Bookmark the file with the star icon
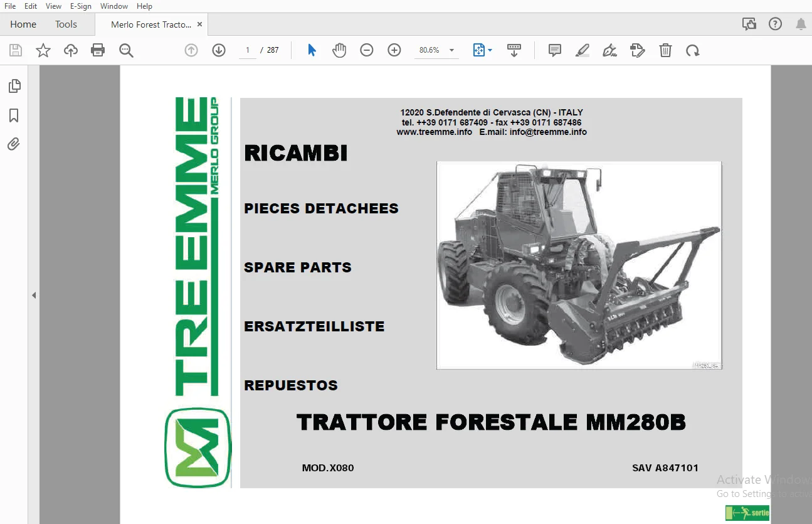 tap(43, 50)
